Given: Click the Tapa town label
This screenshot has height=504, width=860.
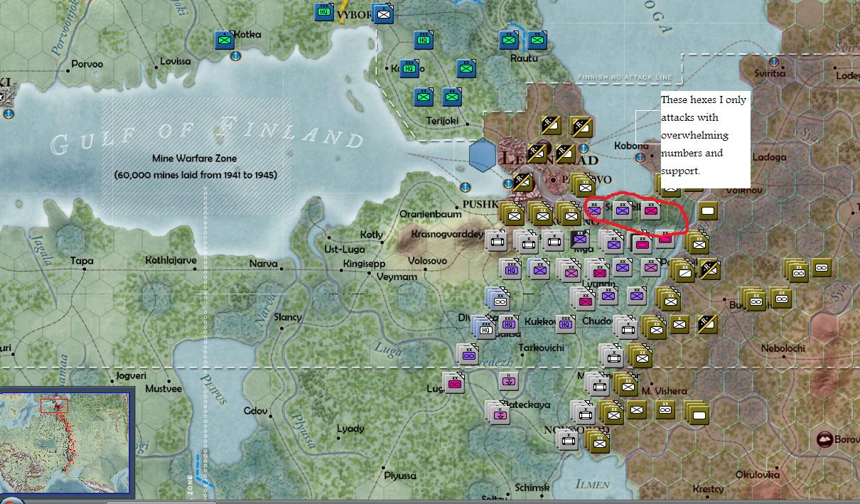Looking at the screenshot, I should coord(82,261).
